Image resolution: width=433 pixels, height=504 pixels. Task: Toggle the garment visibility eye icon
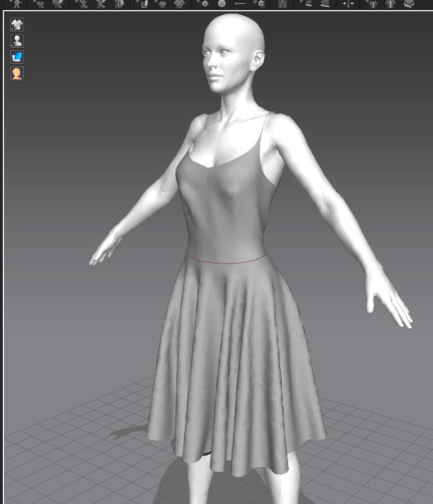click(17, 25)
